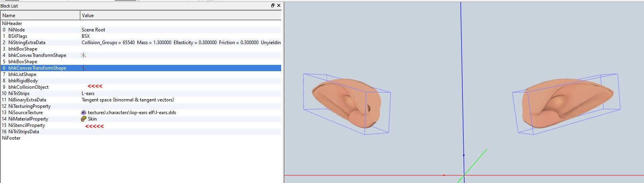Select the 3 bhkBoxShape row
644x183 pixels.
(x=141, y=49)
